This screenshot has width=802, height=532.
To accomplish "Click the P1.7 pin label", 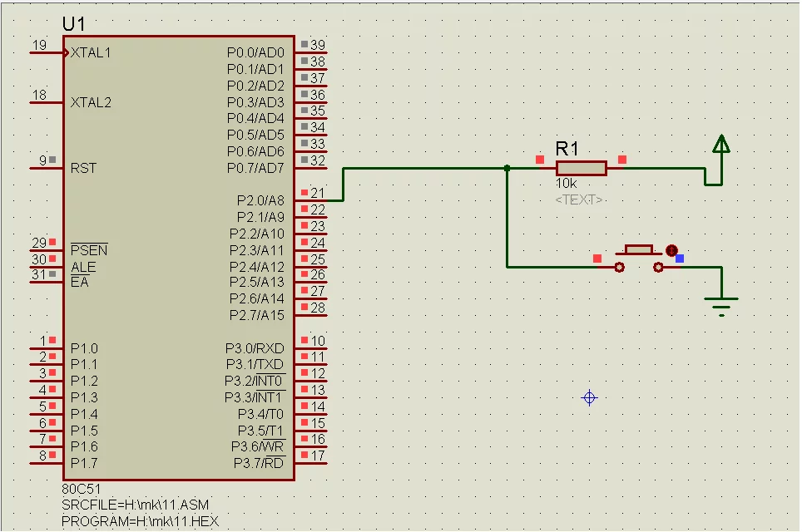I will [x=84, y=463].
